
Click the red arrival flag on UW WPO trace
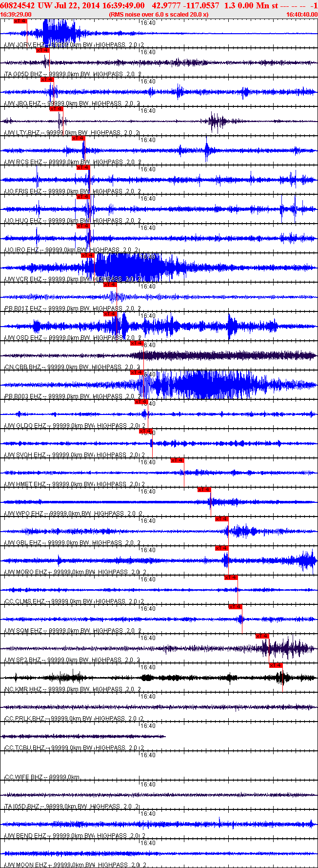click(204, 490)
